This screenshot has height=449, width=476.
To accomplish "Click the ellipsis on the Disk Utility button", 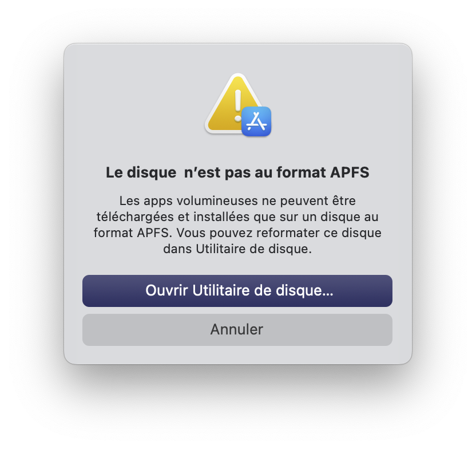I will click(328, 294).
